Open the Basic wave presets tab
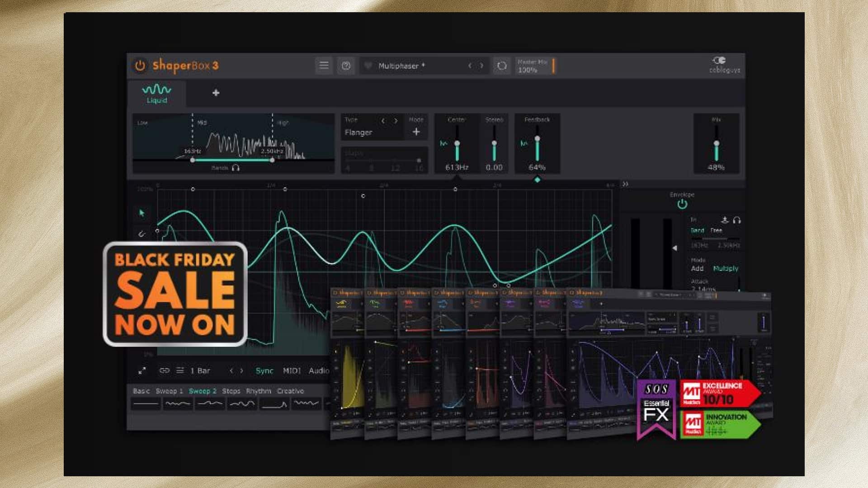 141,391
